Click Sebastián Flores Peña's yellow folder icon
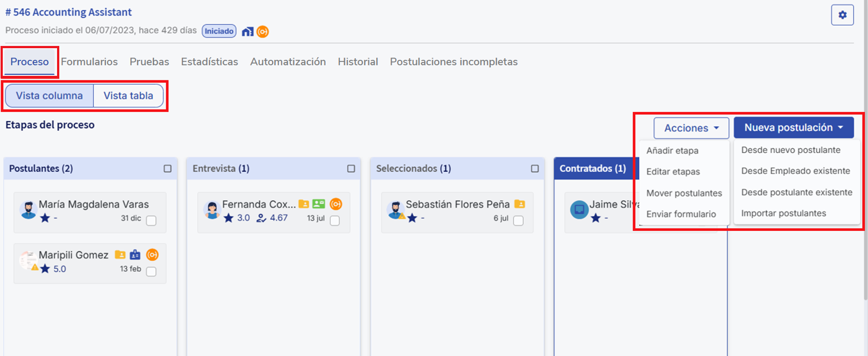The height and width of the screenshot is (356, 868). (519, 204)
